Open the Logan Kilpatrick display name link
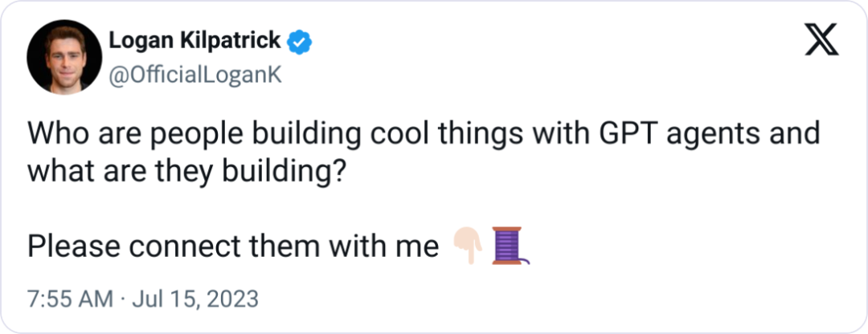Image resolution: width=868 pixels, height=334 pixels. (194, 39)
